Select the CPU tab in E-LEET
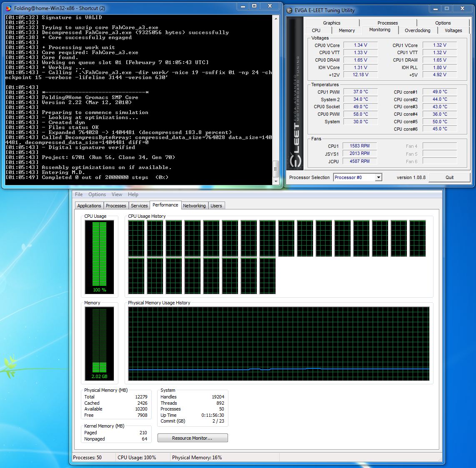The height and width of the screenshot is (468, 476). pos(316,30)
